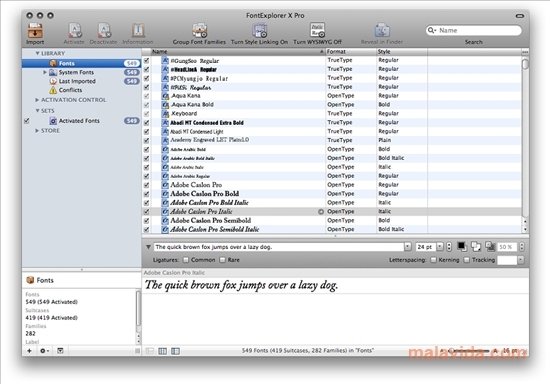
Task: Click the font icon of Aqua Kana row
Action: click(x=165, y=96)
